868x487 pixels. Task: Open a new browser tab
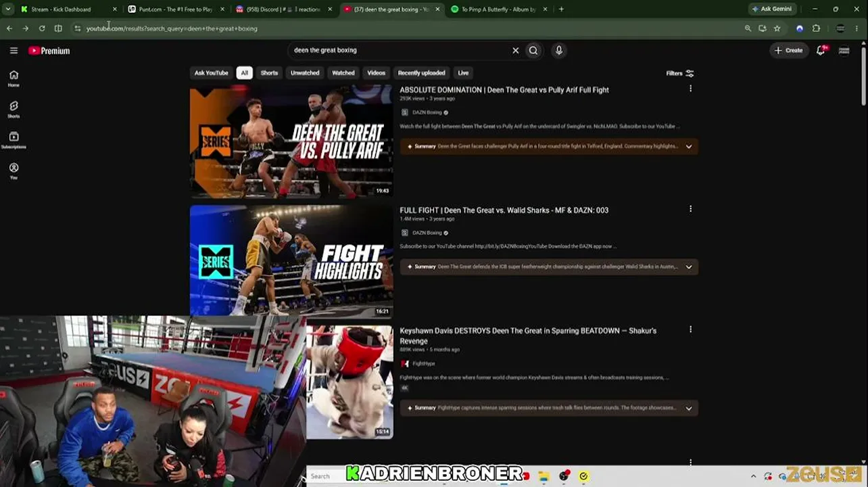click(561, 9)
